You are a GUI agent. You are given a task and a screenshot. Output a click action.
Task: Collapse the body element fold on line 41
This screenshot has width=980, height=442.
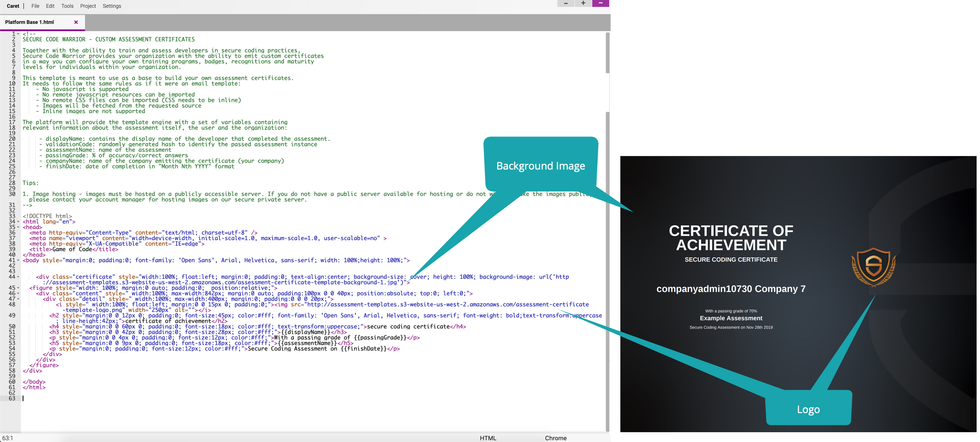[x=18, y=260]
